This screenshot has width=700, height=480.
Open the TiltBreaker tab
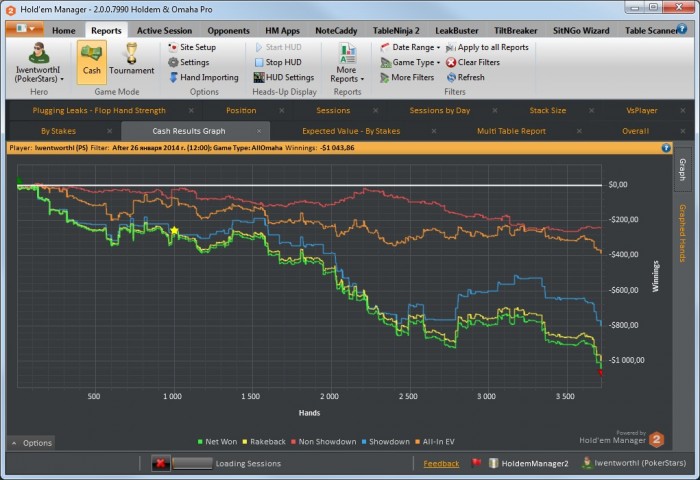515,30
